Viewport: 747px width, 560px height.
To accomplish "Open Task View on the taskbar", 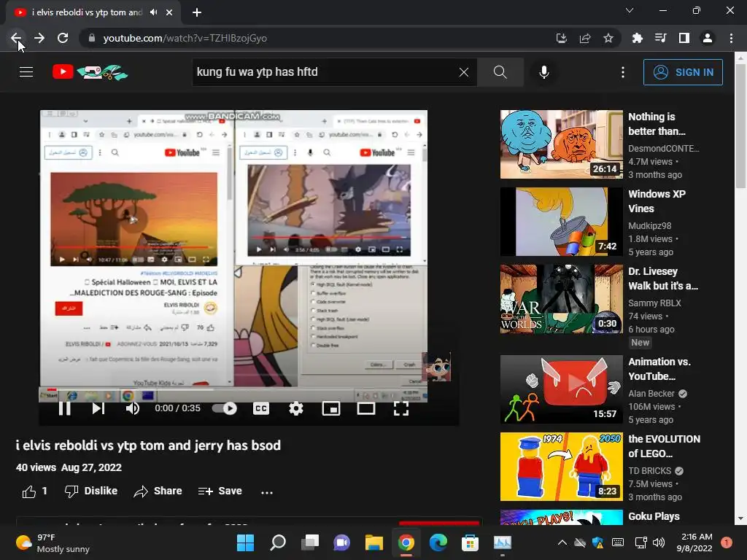I will 309,542.
